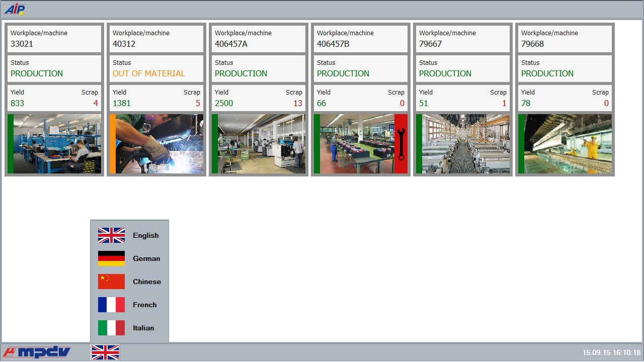Click the orange status bar on machine 40312
This screenshot has height=362, width=644.
(x=113, y=144)
